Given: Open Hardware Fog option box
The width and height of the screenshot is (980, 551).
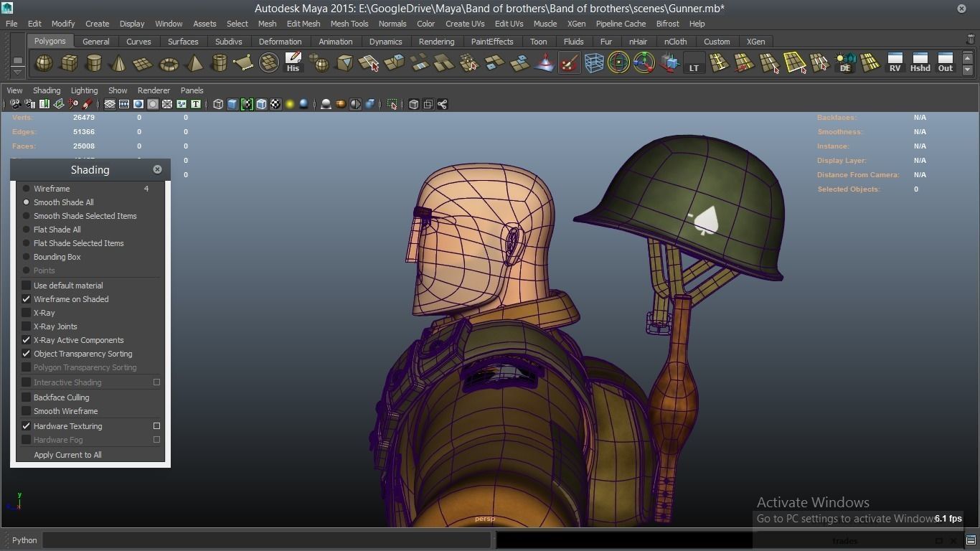Looking at the screenshot, I should pos(156,440).
